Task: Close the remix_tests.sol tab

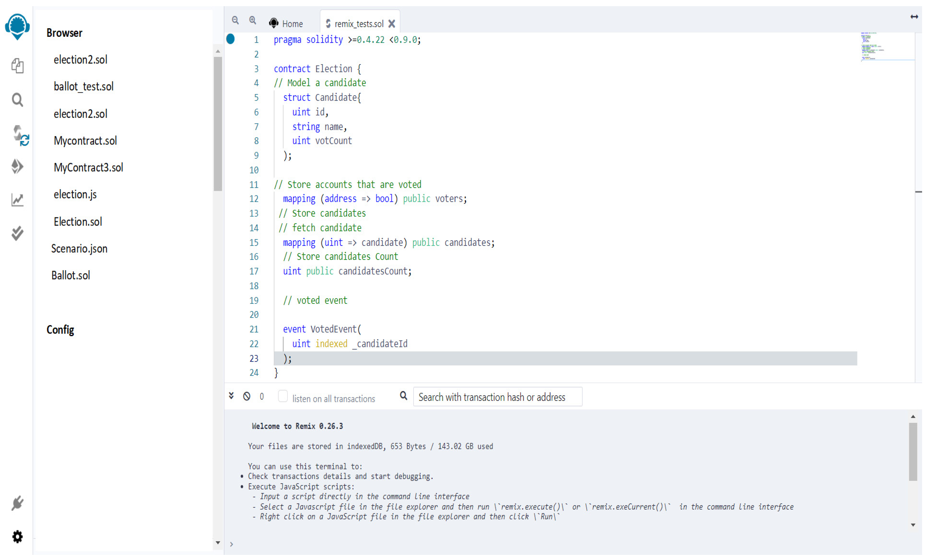Action: point(392,24)
